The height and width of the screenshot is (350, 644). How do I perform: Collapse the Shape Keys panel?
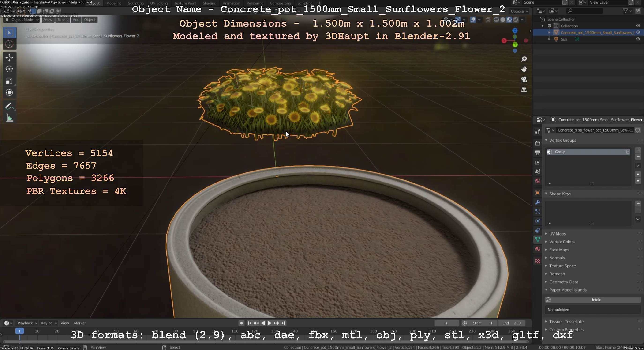tap(560, 194)
